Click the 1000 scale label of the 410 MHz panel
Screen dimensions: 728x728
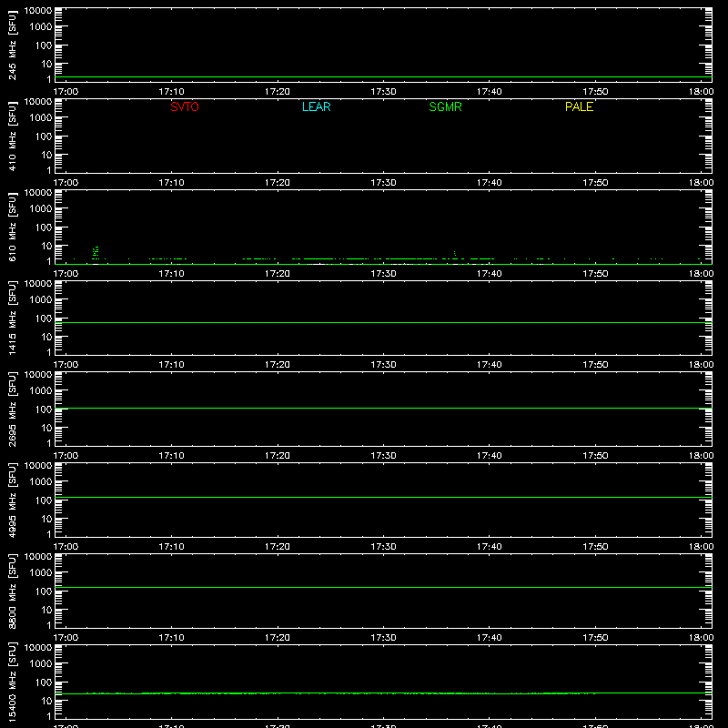coord(41,117)
